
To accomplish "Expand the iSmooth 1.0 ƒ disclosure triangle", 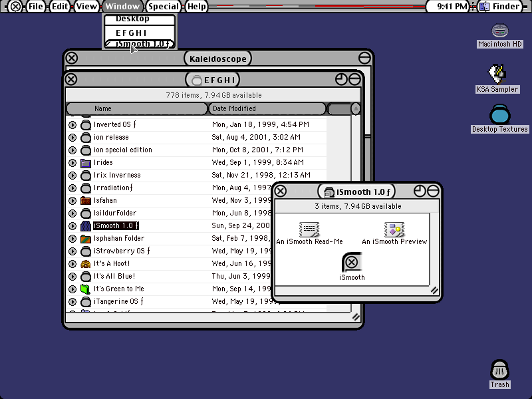I will coord(72,226).
